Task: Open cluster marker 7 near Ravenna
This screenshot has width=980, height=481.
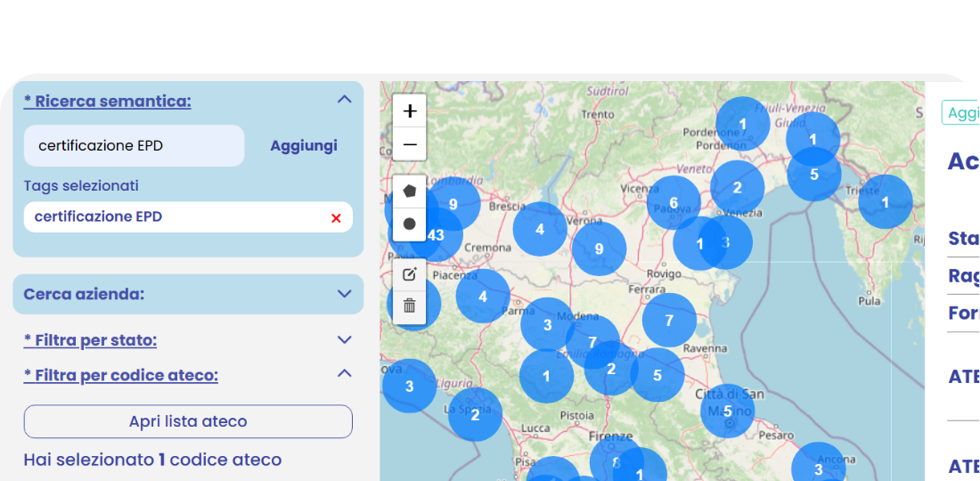Action: point(669,320)
